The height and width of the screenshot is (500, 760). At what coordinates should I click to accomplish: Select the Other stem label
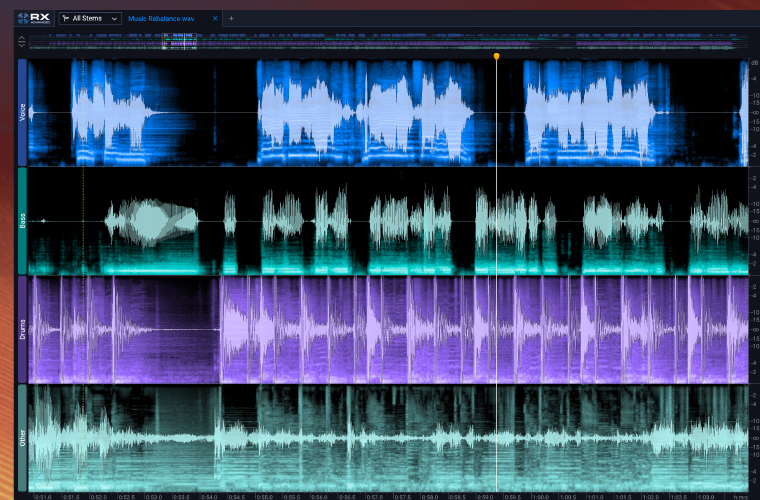coord(22,438)
